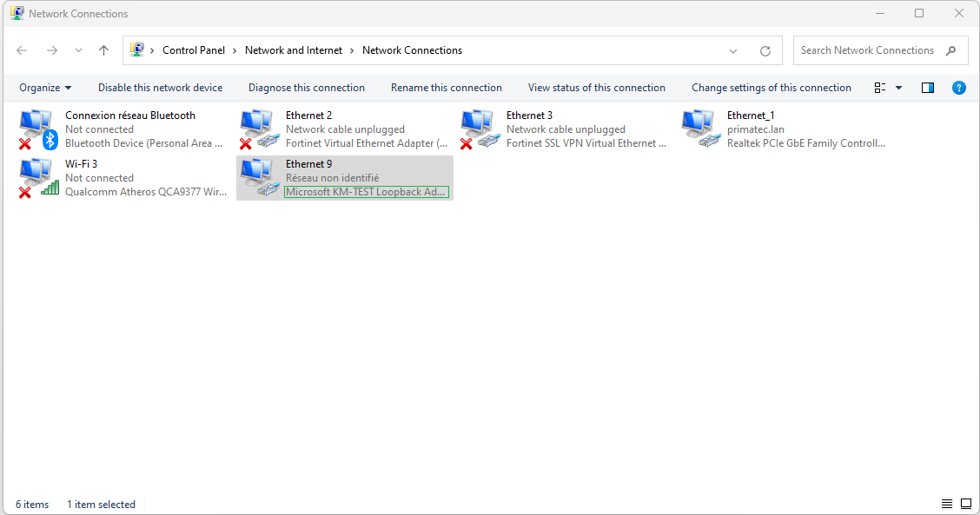This screenshot has height=515, width=980.
Task: Switch to large icons view in status bar
Action: pos(966,504)
